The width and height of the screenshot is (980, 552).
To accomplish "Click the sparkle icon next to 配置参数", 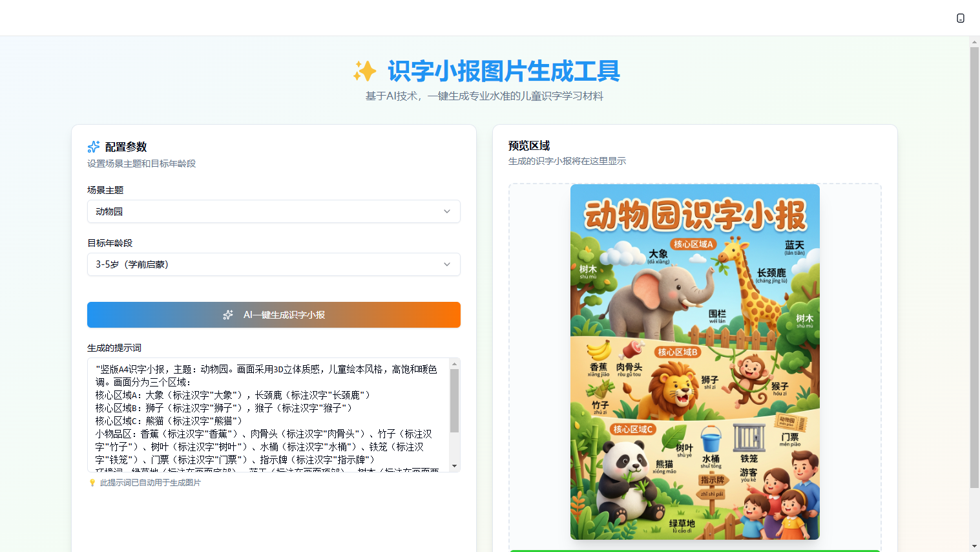I will click(x=94, y=147).
